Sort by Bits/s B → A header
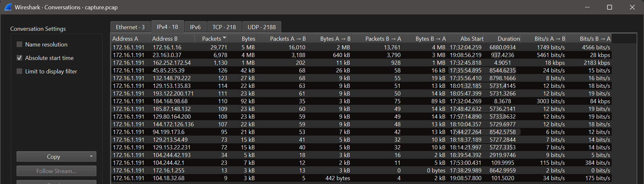644x184 pixels. (588, 38)
